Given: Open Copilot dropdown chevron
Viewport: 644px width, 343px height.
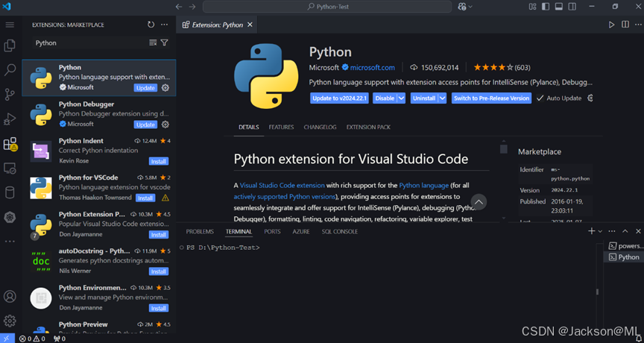Looking at the screenshot, I should 470,7.
